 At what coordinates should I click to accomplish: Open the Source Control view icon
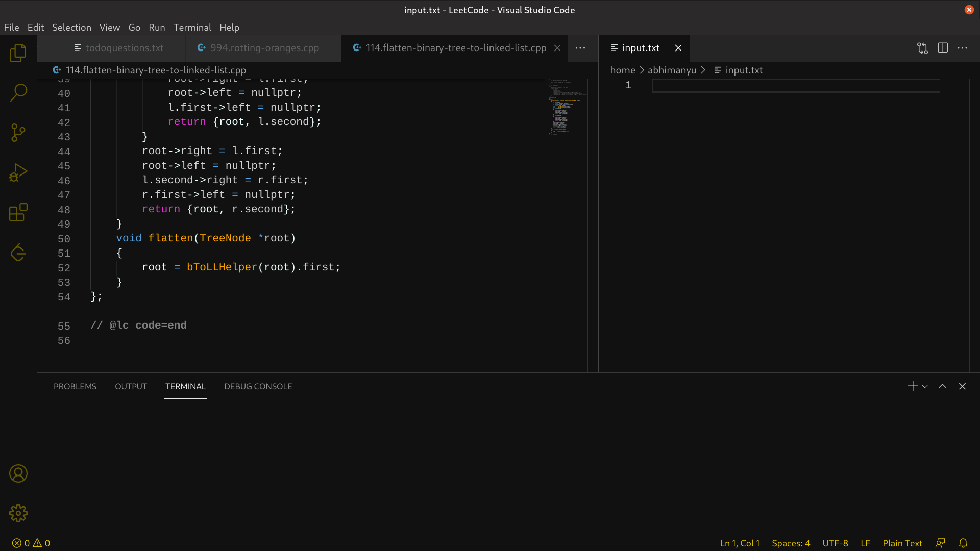pos(18,133)
